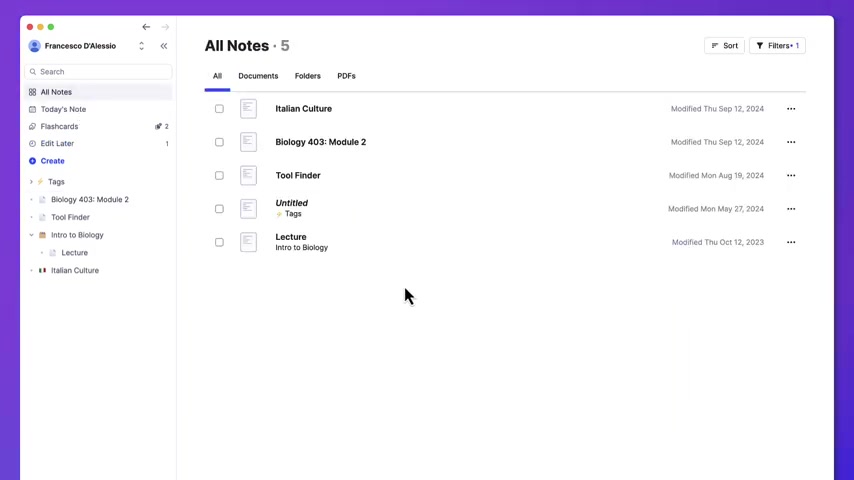Click Italian Culture document thumbnail icon

(248, 108)
